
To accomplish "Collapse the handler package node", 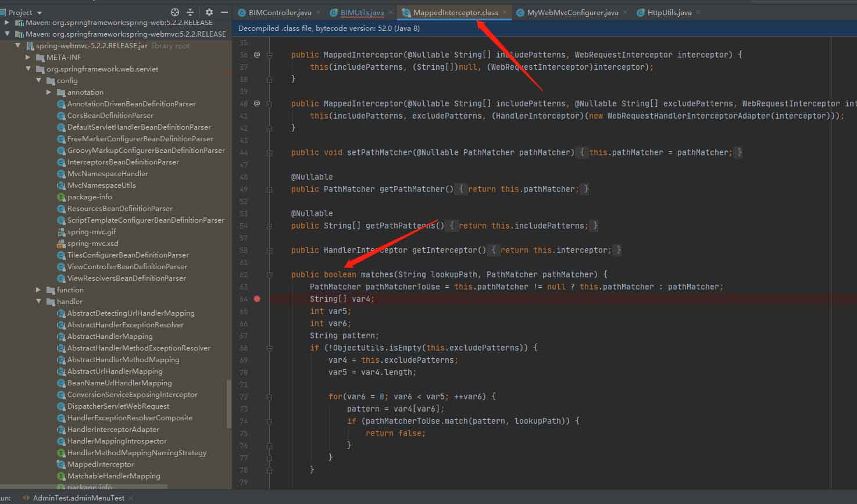I will pyautogui.click(x=38, y=301).
